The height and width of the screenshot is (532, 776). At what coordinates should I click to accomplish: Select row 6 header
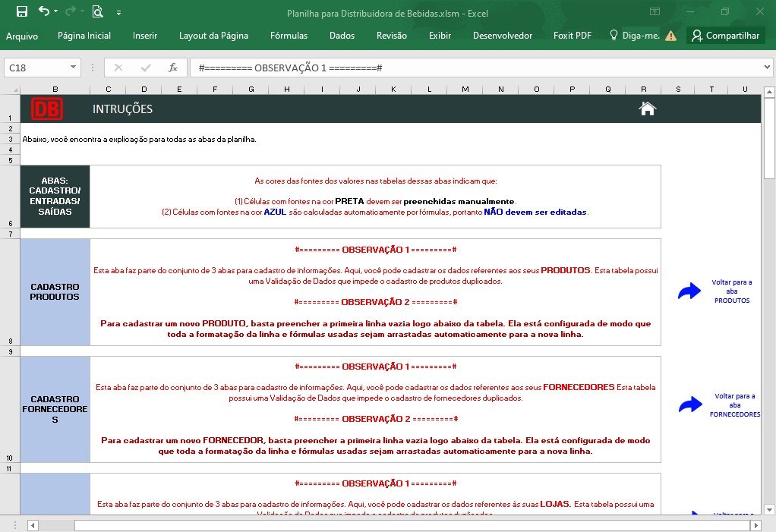tap(10, 197)
